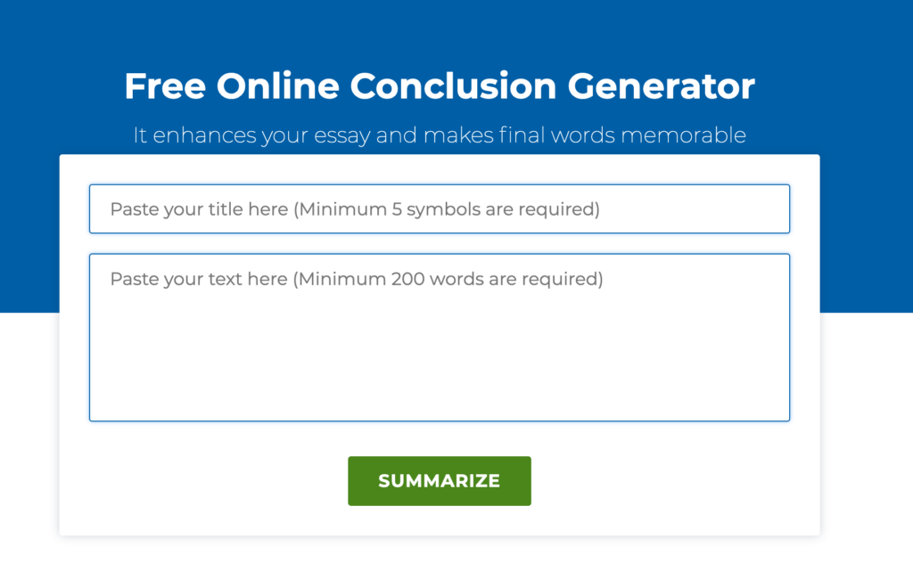Click the Free Online Conclusion Generator heading
The image size is (913, 588).
click(x=439, y=86)
